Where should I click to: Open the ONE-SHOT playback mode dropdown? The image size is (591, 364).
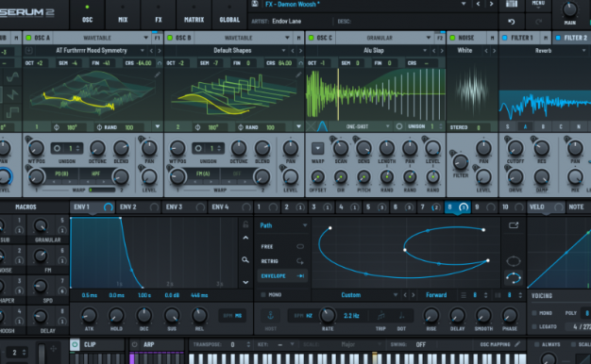361,127
